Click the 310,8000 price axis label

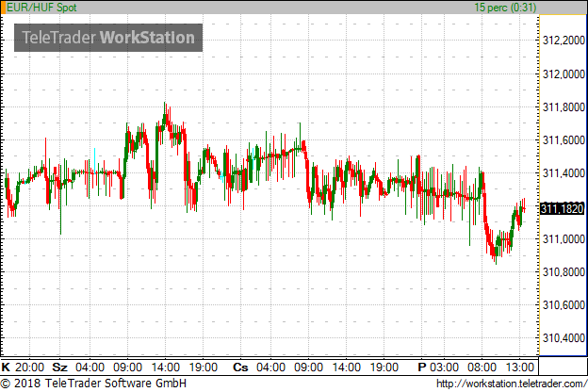(x=563, y=272)
